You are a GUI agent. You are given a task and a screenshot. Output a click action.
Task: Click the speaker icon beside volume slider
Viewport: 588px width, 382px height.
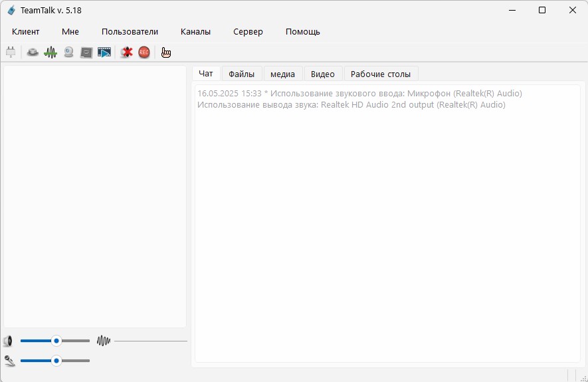coord(8,341)
